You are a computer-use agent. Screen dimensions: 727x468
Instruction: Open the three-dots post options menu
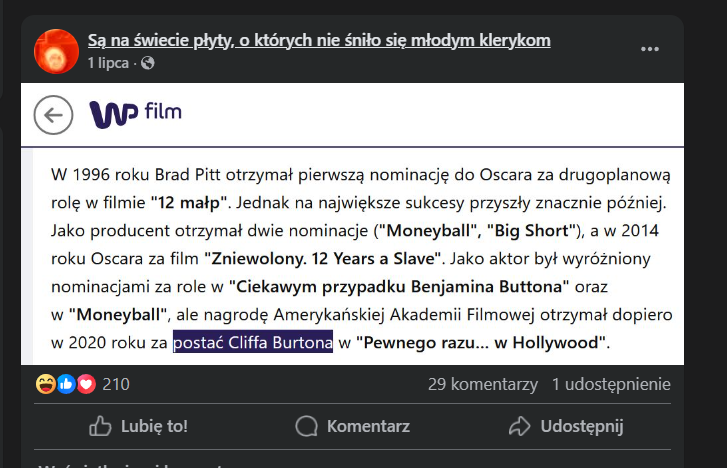pyautogui.click(x=650, y=49)
